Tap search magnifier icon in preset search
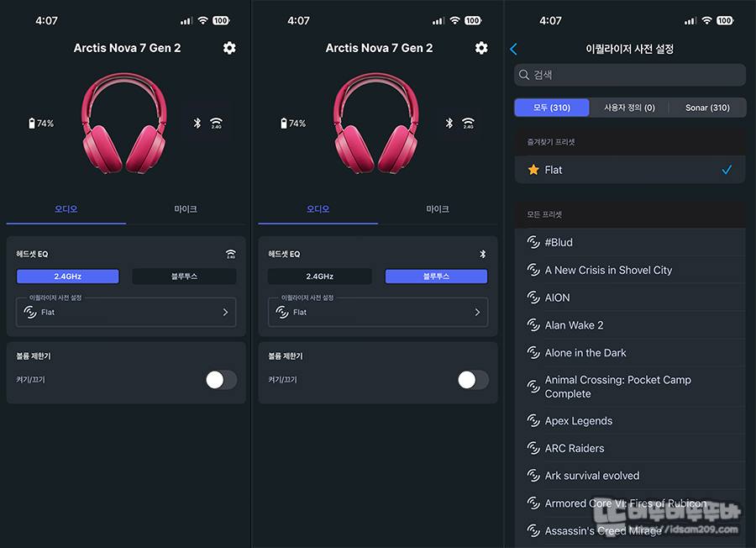 point(524,75)
